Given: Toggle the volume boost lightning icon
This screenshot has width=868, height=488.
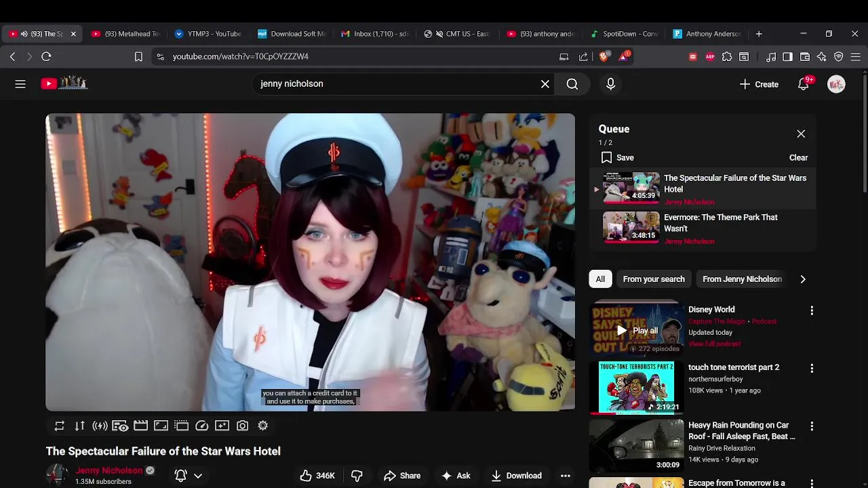Looking at the screenshot, I should tap(100, 426).
